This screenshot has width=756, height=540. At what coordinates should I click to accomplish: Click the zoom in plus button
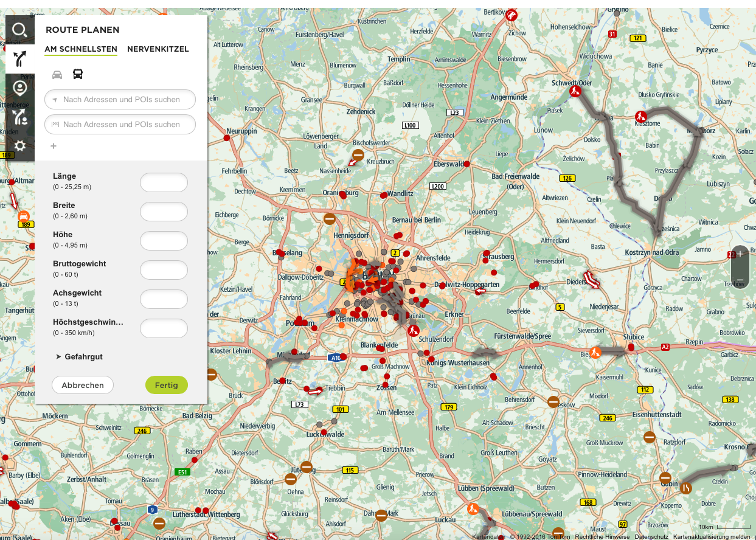tap(740, 254)
